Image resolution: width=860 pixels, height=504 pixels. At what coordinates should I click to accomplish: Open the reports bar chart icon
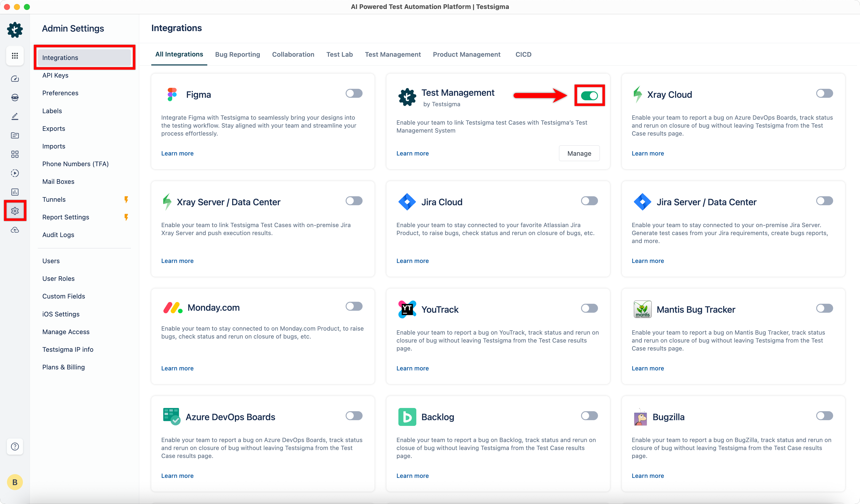15,192
